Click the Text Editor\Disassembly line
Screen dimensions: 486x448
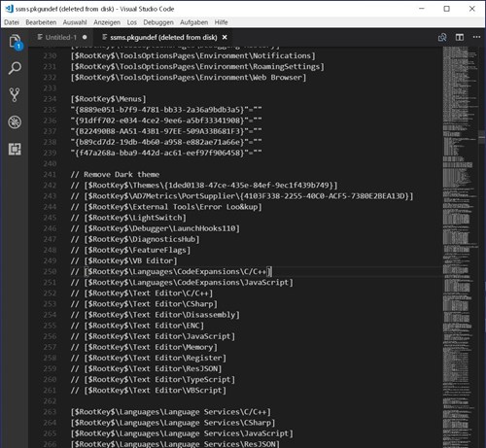coord(156,315)
